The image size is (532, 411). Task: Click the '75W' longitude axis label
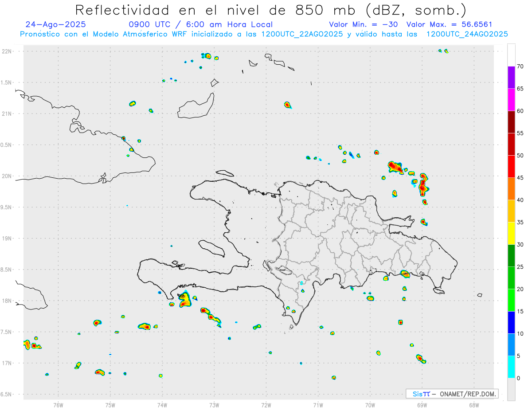point(110,405)
